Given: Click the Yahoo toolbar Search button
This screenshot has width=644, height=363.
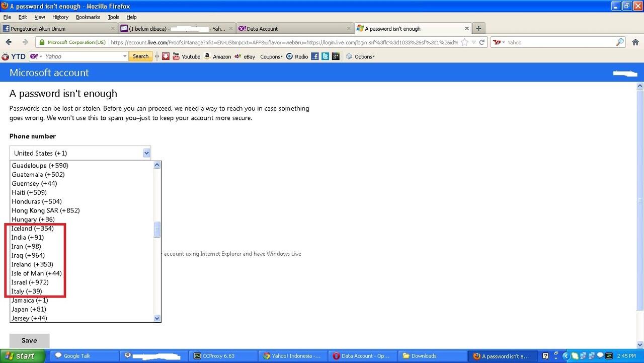Looking at the screenshot, I should click(x=141, y=56).
